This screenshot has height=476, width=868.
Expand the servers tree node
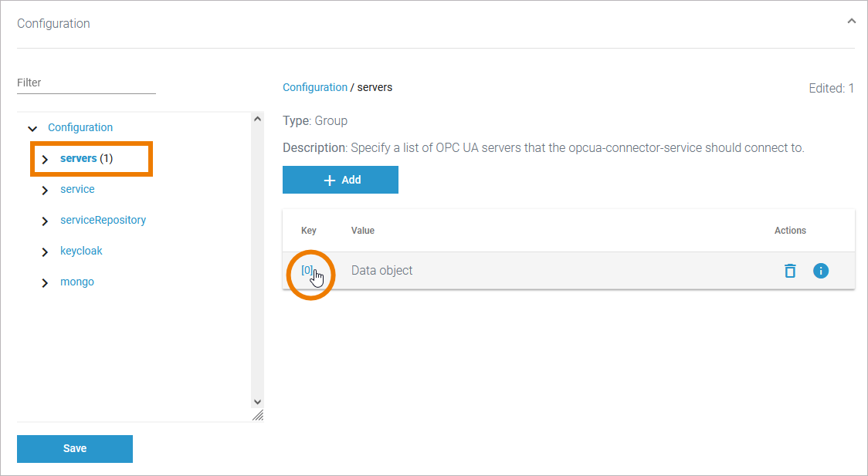(x=45, y=159)
